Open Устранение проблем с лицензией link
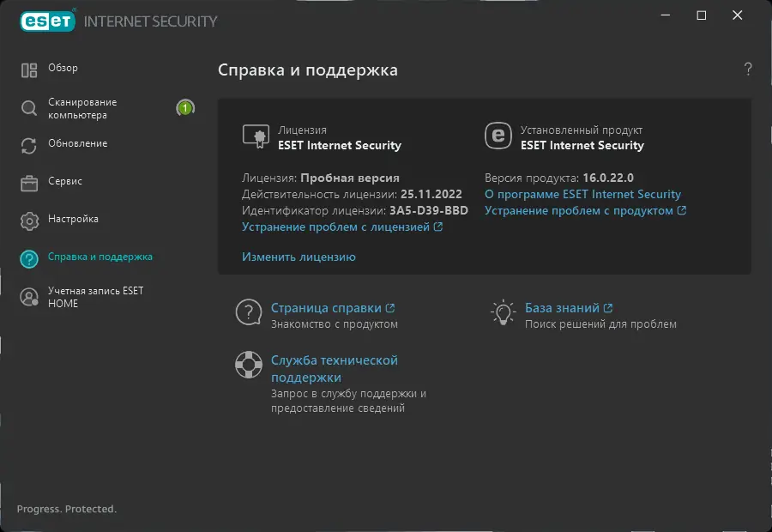The width and height of the screenshot is (772, 532). (336, 227)
